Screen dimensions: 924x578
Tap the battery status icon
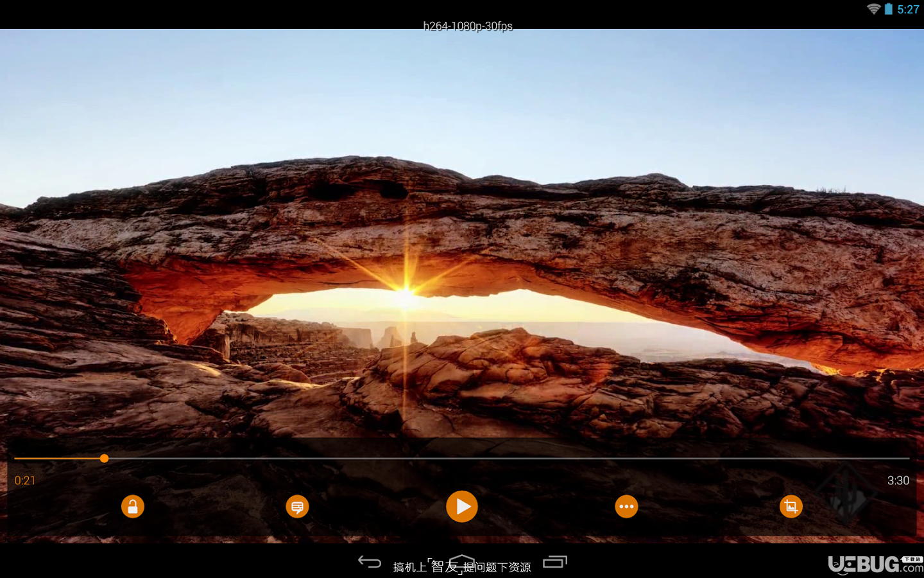point(889,9)
